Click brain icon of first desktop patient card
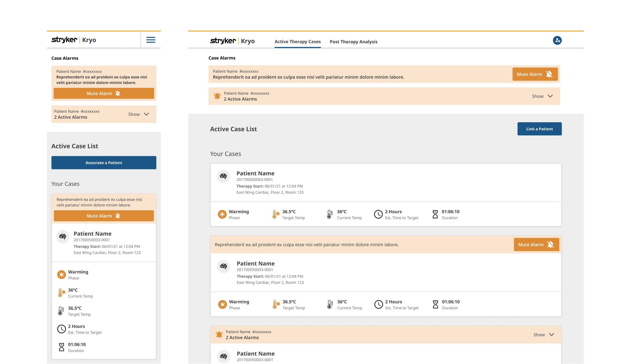Screen dimensions: 631x364 (x=223, y=176)
